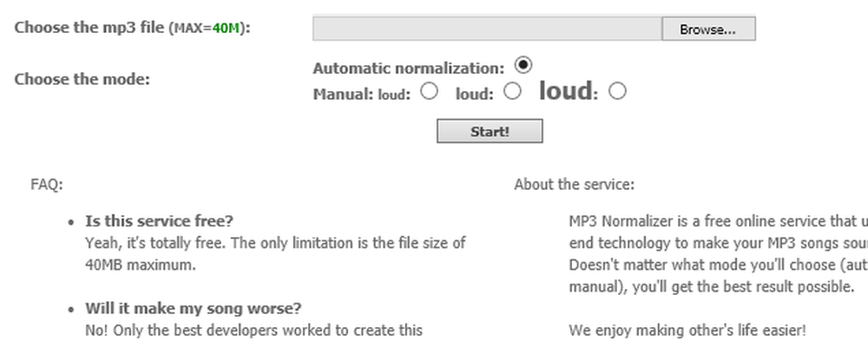This screenshot has height=341, width=868.
Task: Select the smallest Manual loud radio option
Action: (429, 91)
